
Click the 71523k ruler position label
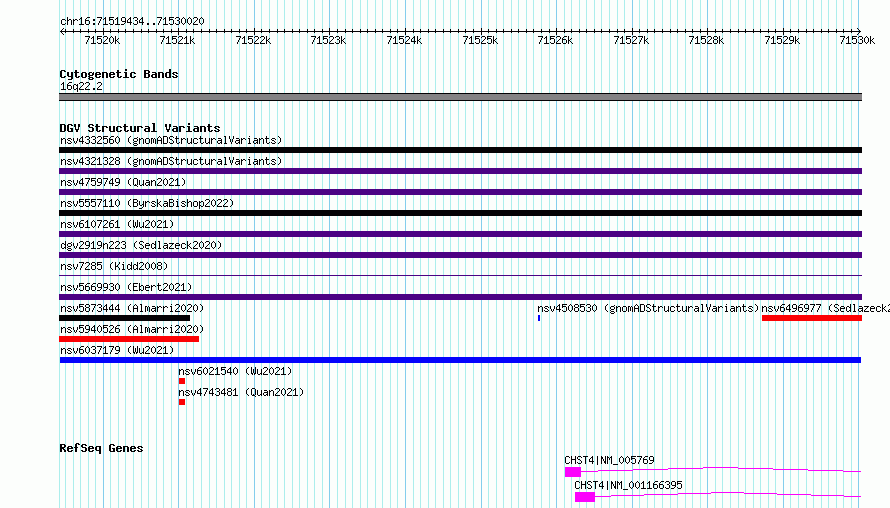tap(328, 40)
